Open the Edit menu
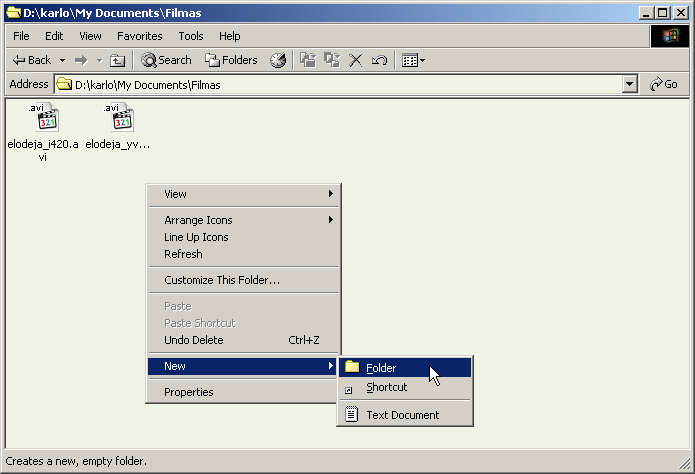This screenshot has width=695, height=474. (x=54, y=36)
